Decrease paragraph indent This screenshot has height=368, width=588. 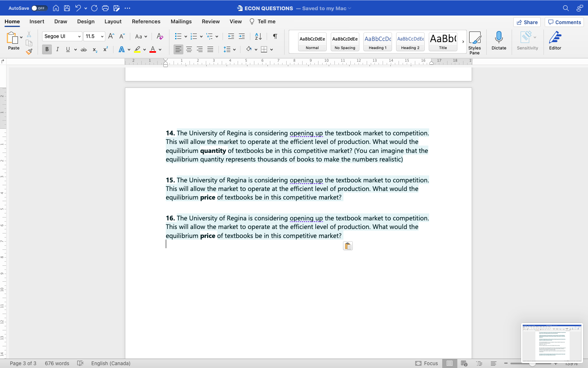[x=231, y=36]
